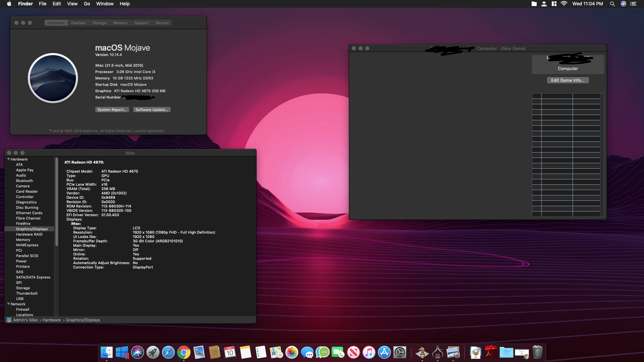The height and width of the screenshot is (362, 644).
Task: Open Reminders app in dock
Action: click(261, 352)
